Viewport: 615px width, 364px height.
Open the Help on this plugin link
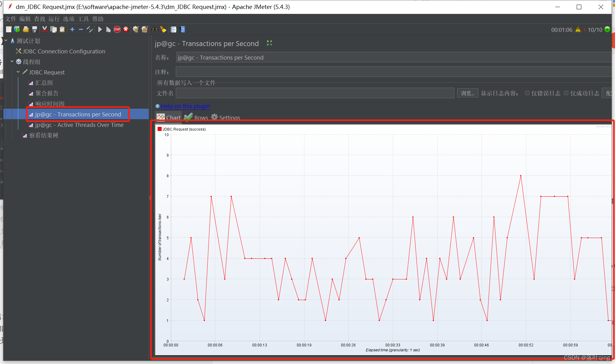pos(185,106)
